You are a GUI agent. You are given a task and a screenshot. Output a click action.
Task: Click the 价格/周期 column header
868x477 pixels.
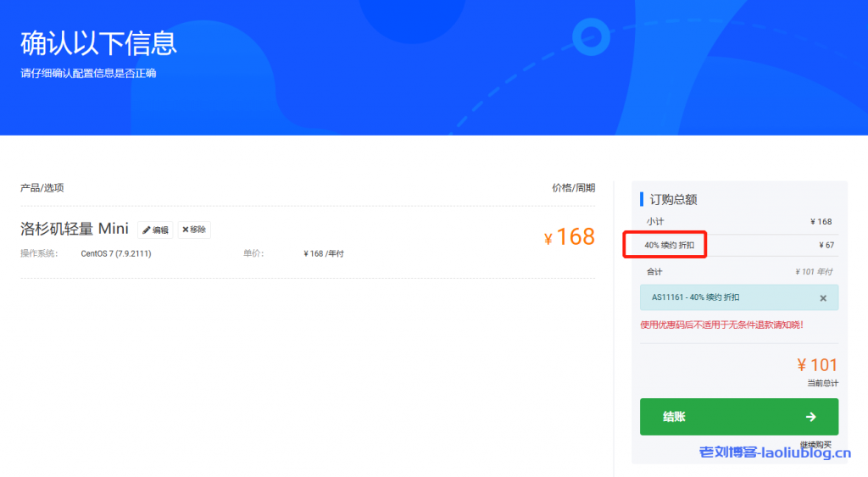573,188
